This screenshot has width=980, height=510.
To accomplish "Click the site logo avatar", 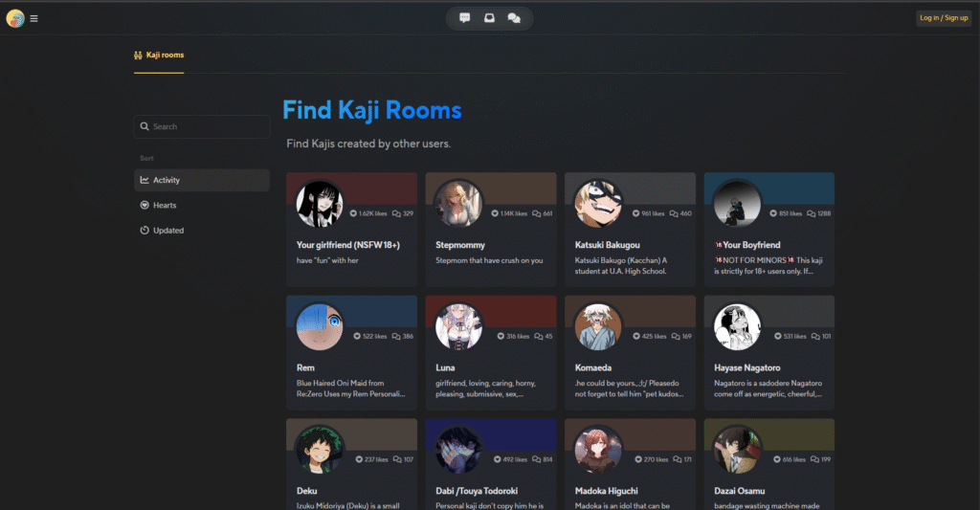I will 15,19.
